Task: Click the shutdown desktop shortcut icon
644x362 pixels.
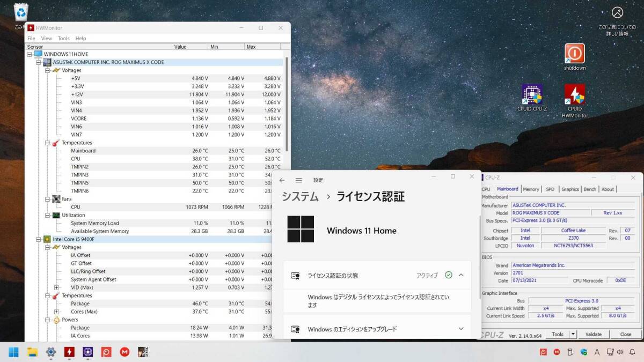Action: pos(575,54)
